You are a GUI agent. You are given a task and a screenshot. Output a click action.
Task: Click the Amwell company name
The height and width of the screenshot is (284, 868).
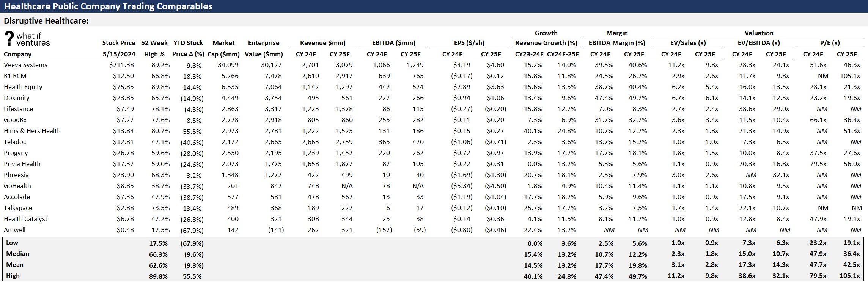tap(14, 230)
